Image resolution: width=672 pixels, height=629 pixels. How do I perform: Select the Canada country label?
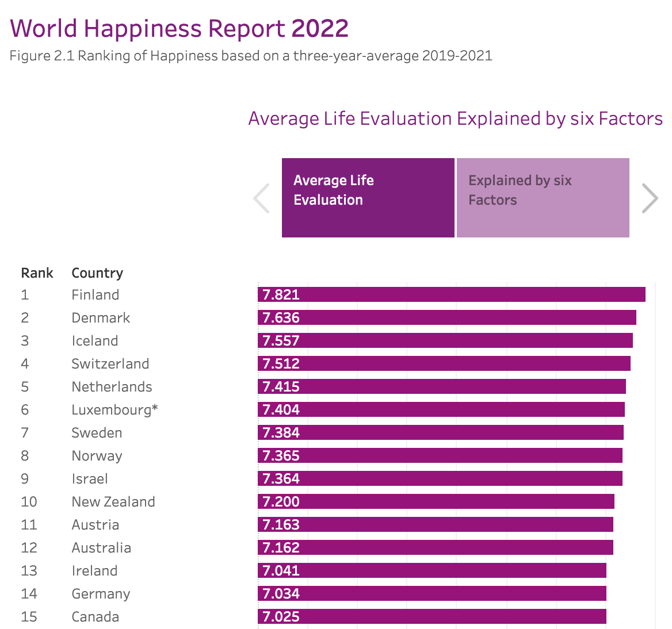pos(95,616)
